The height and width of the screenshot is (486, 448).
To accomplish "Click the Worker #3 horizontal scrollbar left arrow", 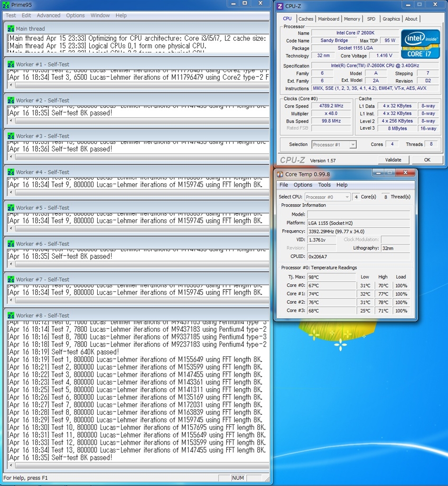I will point(11,157).
